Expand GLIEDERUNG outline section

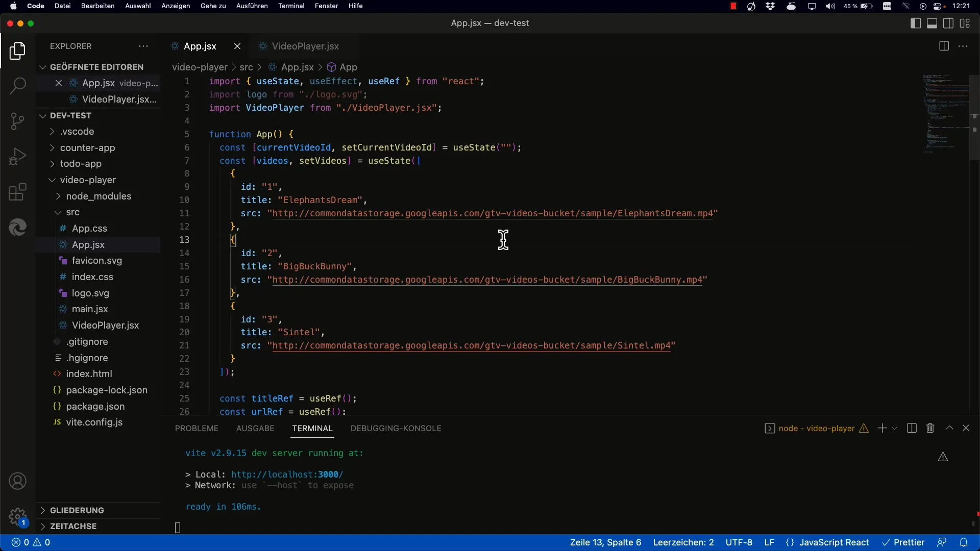[x=98, y=510]
